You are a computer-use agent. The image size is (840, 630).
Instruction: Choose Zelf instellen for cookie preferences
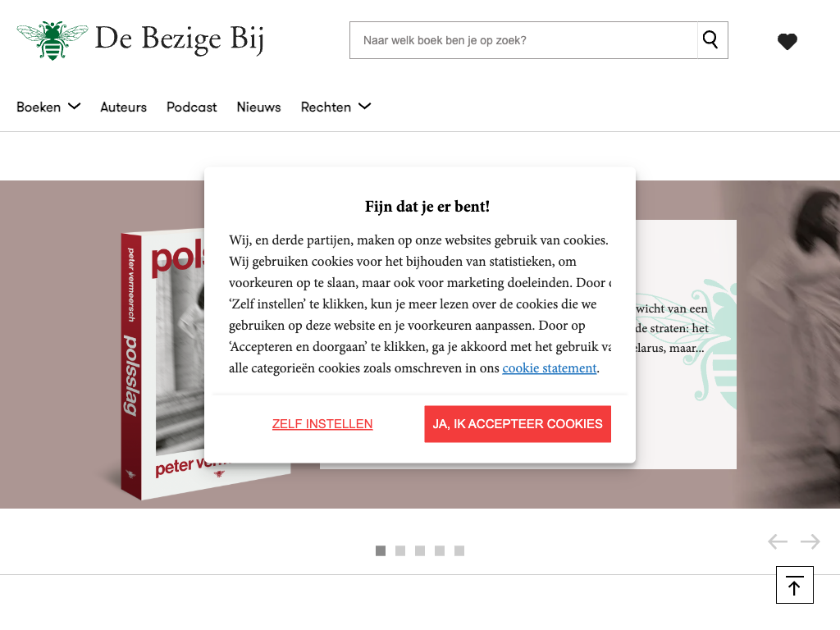click(322, 424)
